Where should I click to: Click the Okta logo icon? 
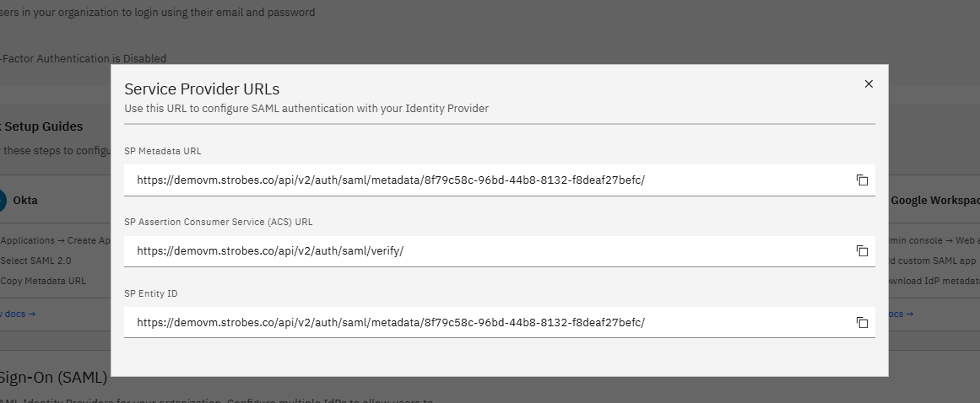tap(2, 201)
